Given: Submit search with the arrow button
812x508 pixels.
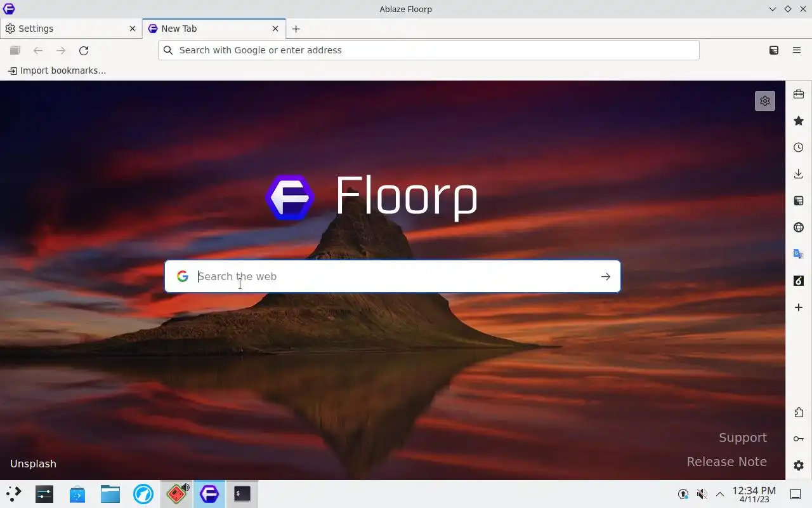Looking at the screenshot, I should 606,276.
